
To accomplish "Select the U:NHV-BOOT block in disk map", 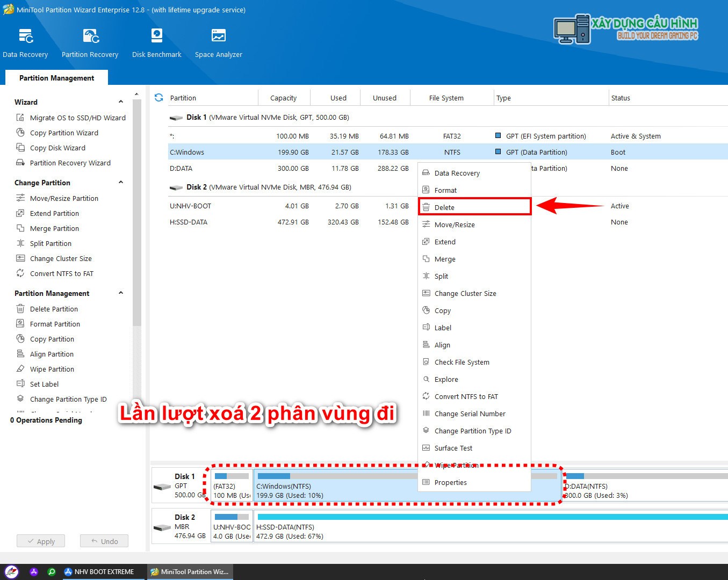I will [232, 526].
